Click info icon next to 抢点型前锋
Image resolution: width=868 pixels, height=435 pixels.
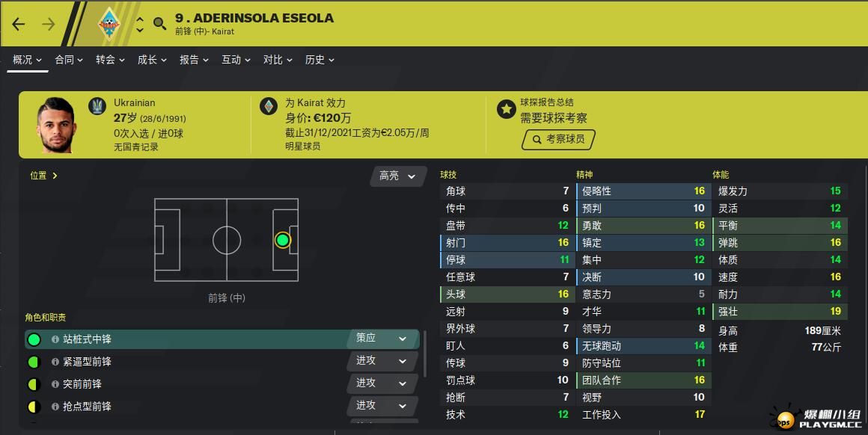pos(55,407)
